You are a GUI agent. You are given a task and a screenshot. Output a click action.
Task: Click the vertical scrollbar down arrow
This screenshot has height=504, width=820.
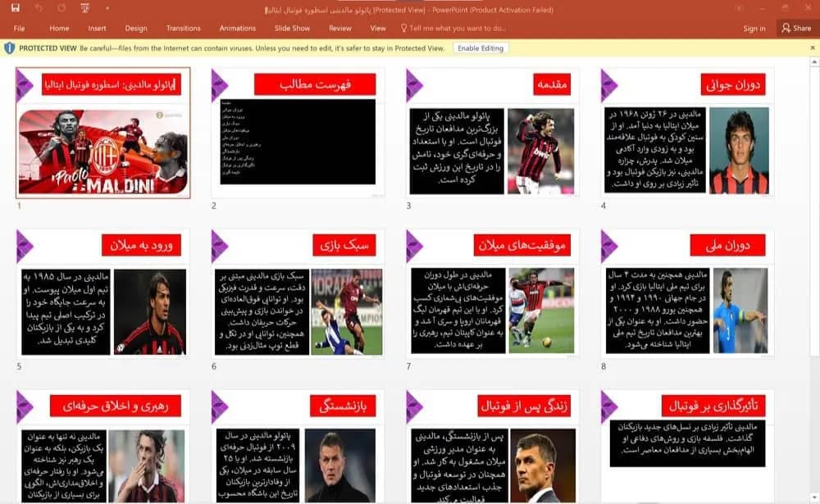click(814, 497)
